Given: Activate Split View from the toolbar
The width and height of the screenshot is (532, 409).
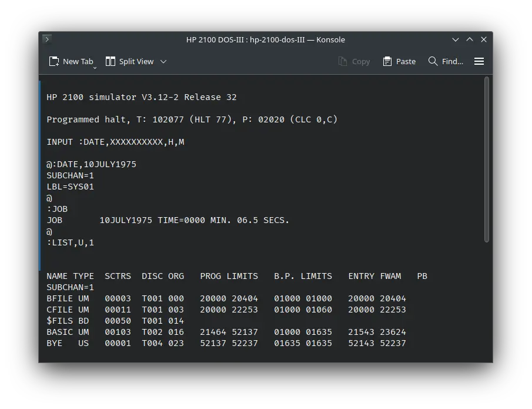Looking at the screenshot, I should click(x=131, y=61).
